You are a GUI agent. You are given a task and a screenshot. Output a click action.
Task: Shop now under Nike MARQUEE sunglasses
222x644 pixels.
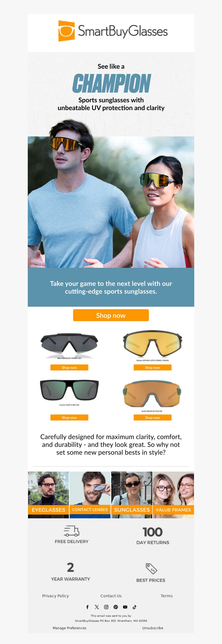(69, 368)
